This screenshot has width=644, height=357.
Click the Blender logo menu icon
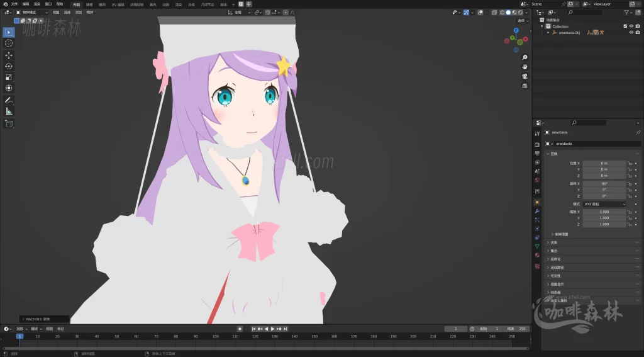pyautogui.click(x=5, y=4)
